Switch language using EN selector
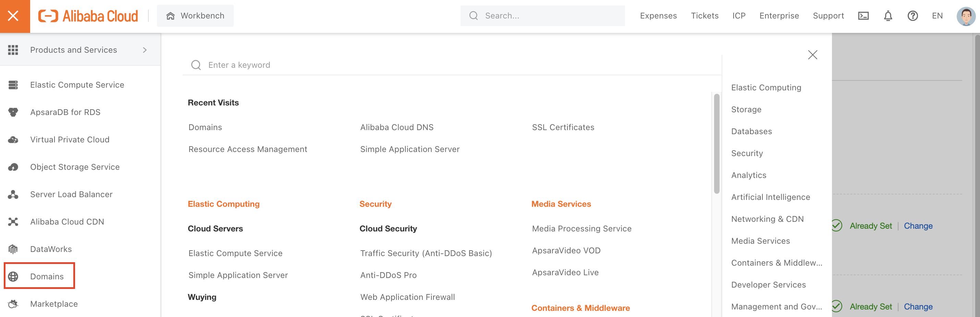Screen dimensions: 980x317 pos(937,16)
